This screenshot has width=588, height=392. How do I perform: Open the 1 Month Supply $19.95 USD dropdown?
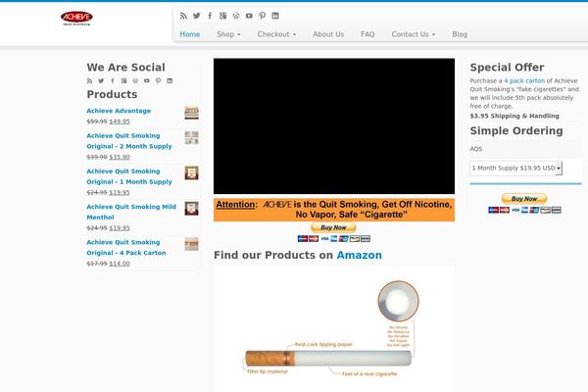click(x=516, y=168)
